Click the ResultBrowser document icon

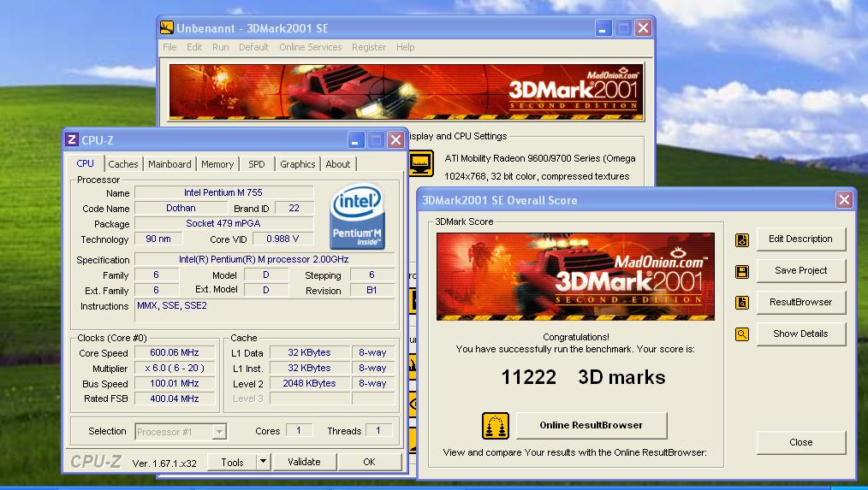coord(742,303)
